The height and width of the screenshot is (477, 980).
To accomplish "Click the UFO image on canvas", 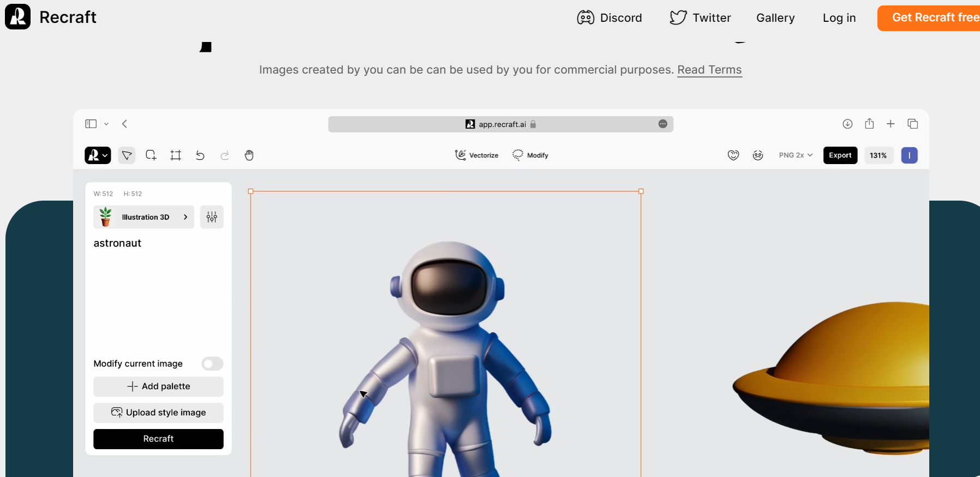I will coord(830,378).
